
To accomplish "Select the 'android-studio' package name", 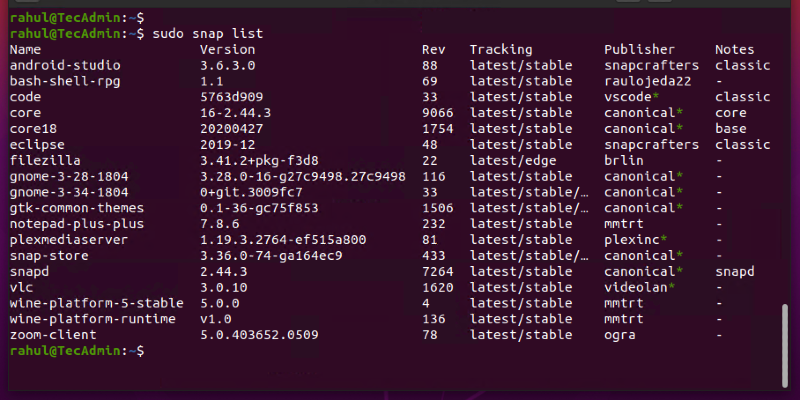I will tap(65, 66).
